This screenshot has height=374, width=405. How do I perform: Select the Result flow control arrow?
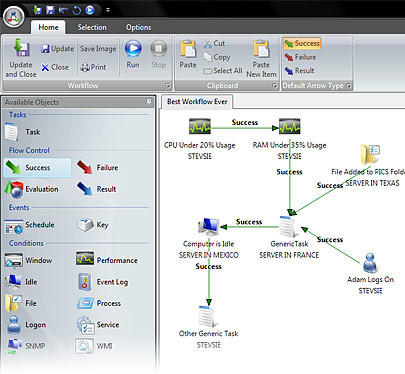click(97, 189)
